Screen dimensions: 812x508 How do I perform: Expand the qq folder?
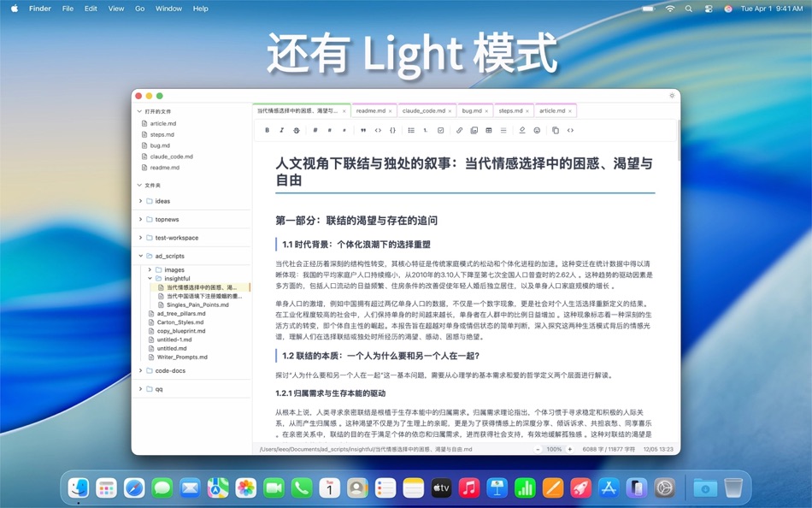(140, 389)
